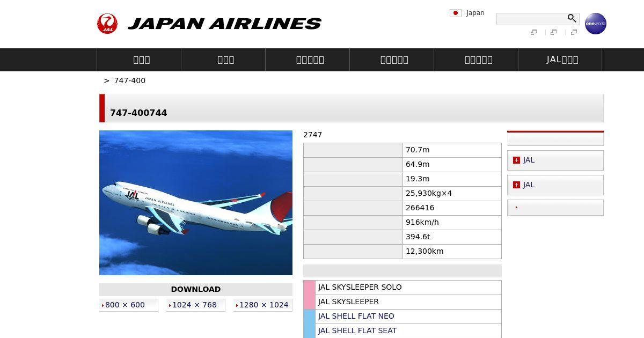This screenshot has height=338, width=644.
Task: Select the 266416 table cell
Action: click(452, 208)
